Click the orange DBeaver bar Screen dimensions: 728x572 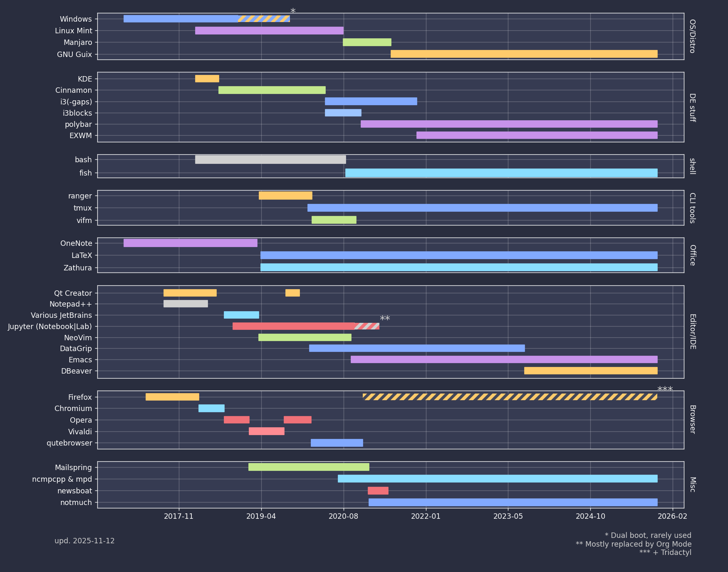coord(591,371)
